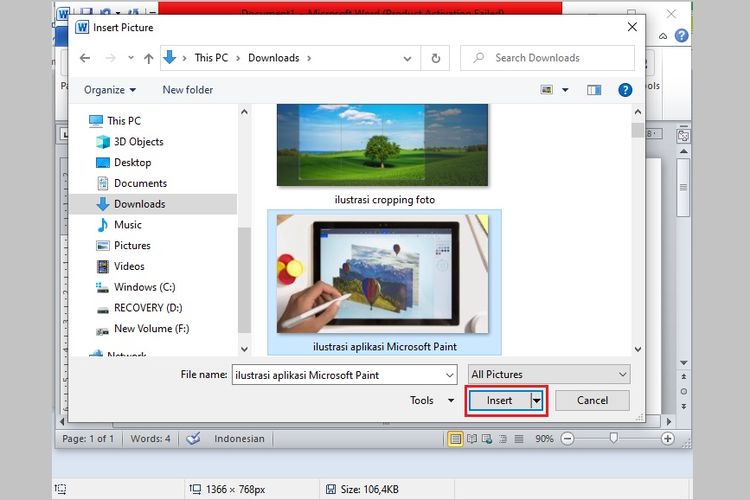Go to next page in Word scrollbar
This screenshot has width=750, height=500.
[684, 406]
